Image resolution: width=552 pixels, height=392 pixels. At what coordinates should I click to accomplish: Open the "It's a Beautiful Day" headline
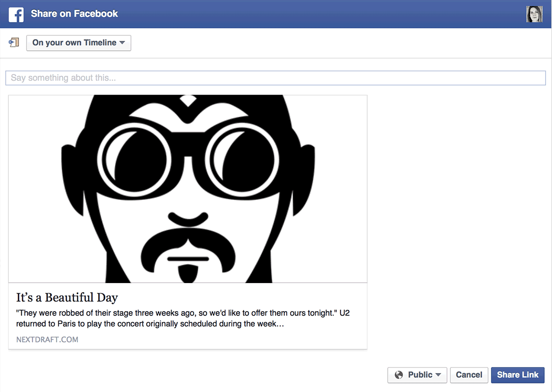(x=67, y=297)
